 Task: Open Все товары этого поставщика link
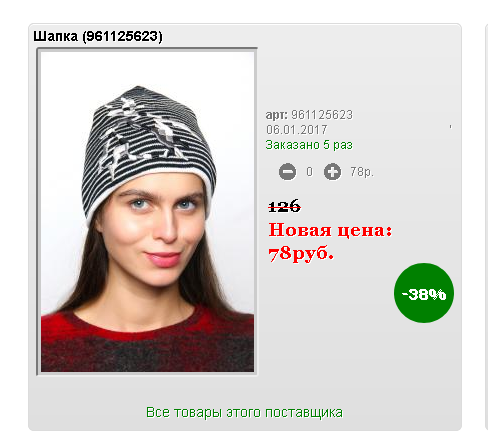pyautogui.click(x=244, y=413)
